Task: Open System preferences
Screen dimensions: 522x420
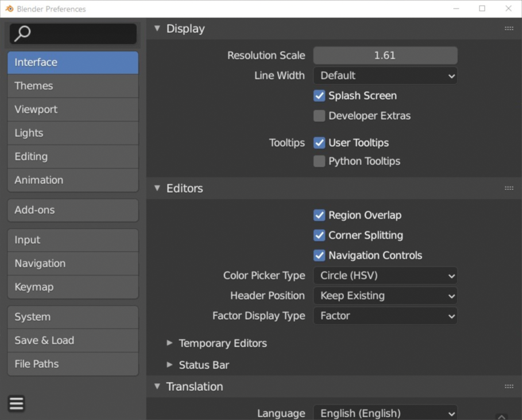Action: [x=73, y=317]
